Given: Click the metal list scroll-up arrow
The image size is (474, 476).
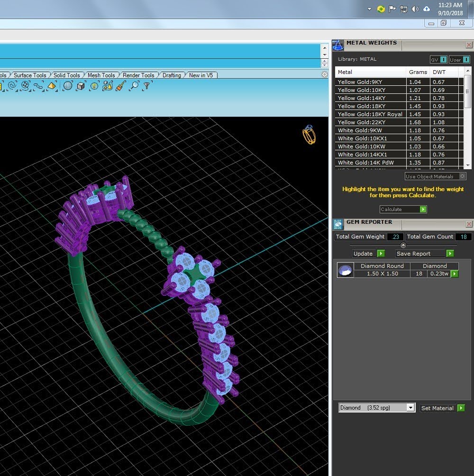Looking at the screenshot, I should (468, 71).
